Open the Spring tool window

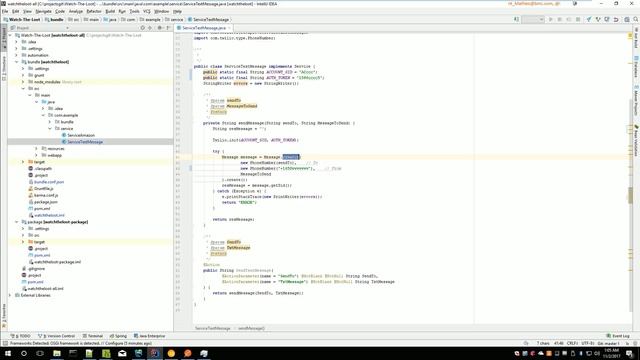(118, 336)
